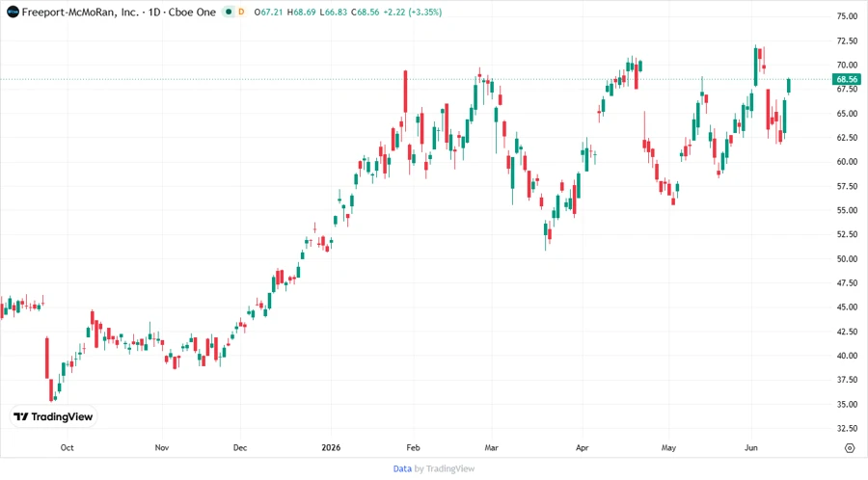
Task: Click the TradingView logo badge
Action: point(54,417)
